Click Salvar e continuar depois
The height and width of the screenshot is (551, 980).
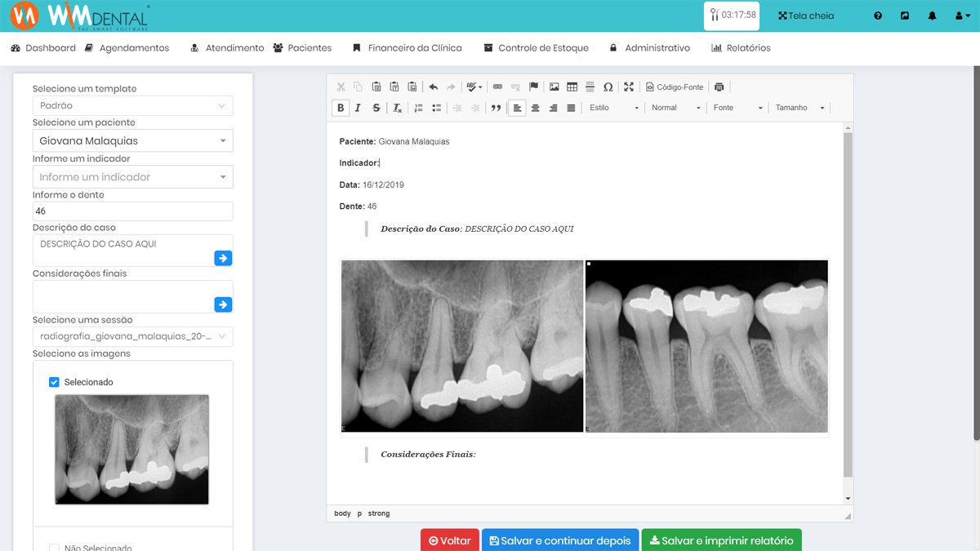[560, 540]
